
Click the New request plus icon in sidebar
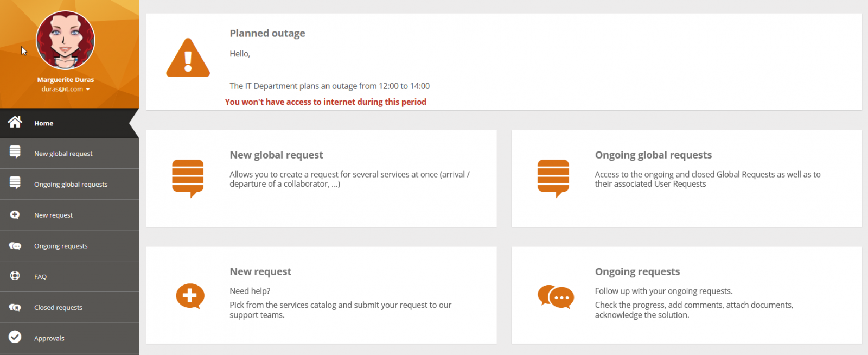click(x=15, y=215)
